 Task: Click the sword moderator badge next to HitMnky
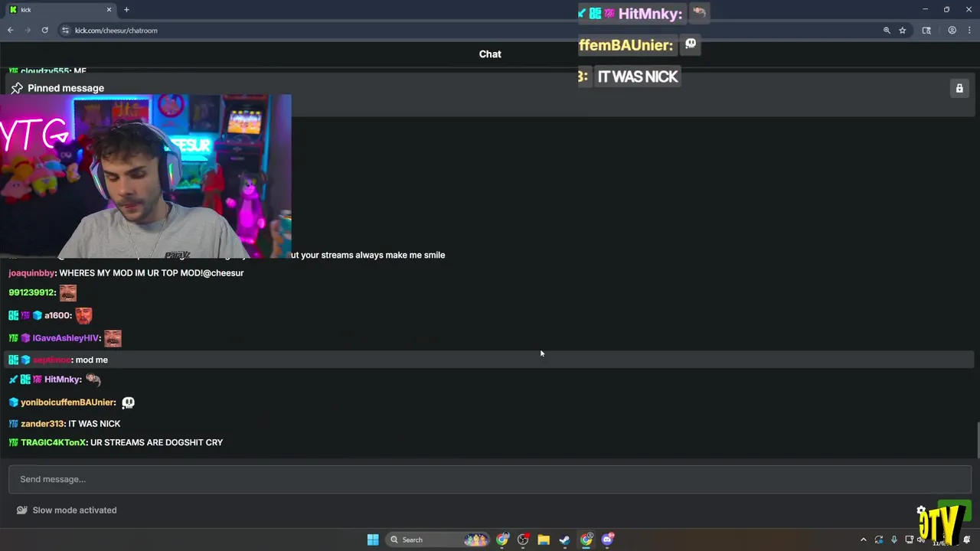pos(13,380)
